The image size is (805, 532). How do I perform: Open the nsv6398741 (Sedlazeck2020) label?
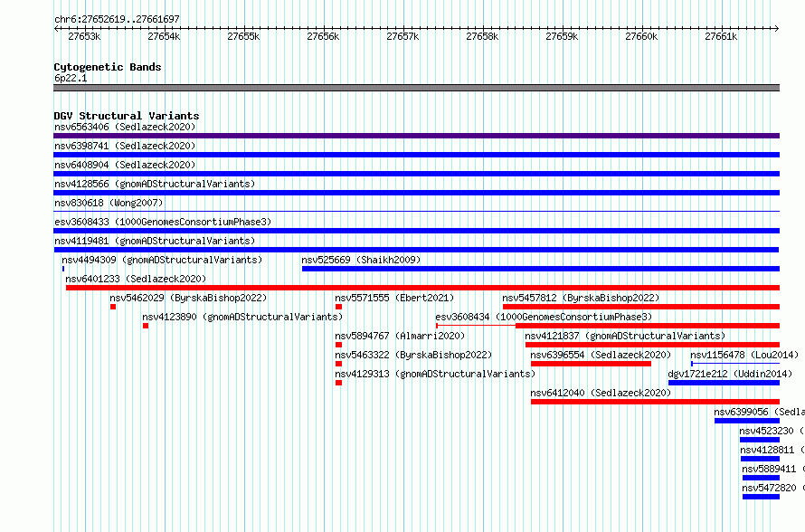tap(125, 146)
